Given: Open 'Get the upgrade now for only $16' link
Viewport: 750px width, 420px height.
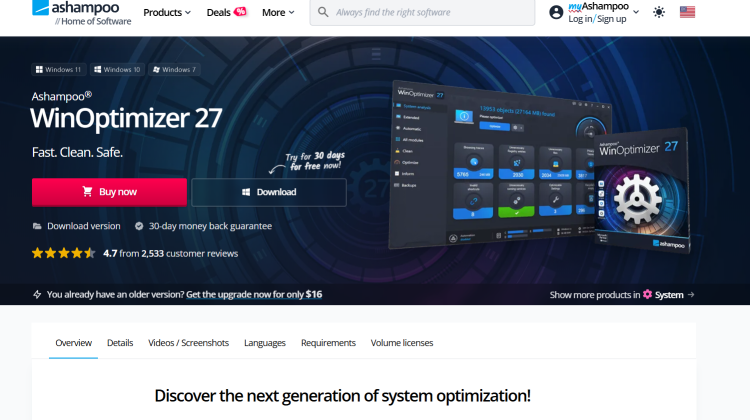Looking at the screenshot, I should pos(254,294).
